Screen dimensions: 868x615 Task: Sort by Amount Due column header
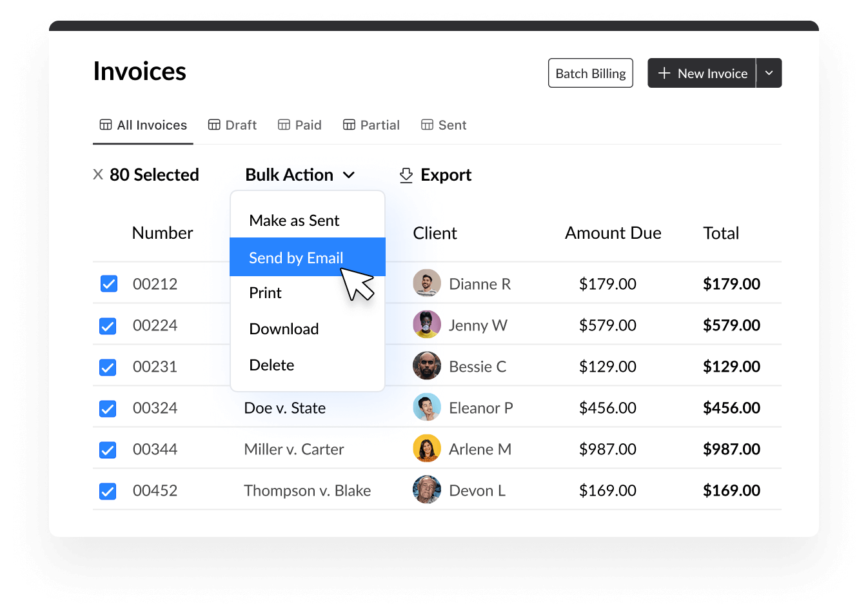pyautogui.click(x=613, y=233)
